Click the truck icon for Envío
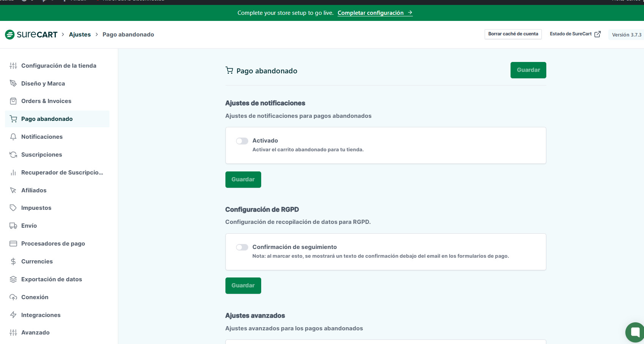This screenshot has height=344, width=644. pos(13,226)
